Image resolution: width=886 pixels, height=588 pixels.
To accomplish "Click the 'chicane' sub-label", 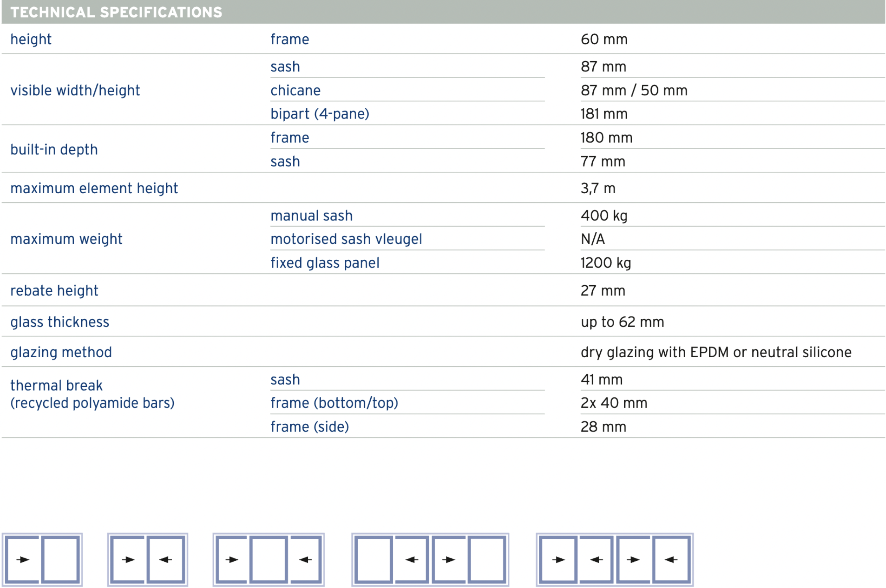I will tap(295, 91).
